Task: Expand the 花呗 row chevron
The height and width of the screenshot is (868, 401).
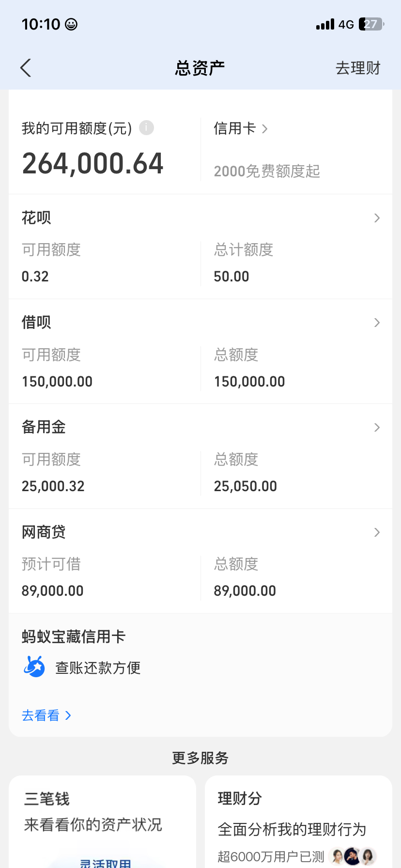Action: tap(377, 218)
